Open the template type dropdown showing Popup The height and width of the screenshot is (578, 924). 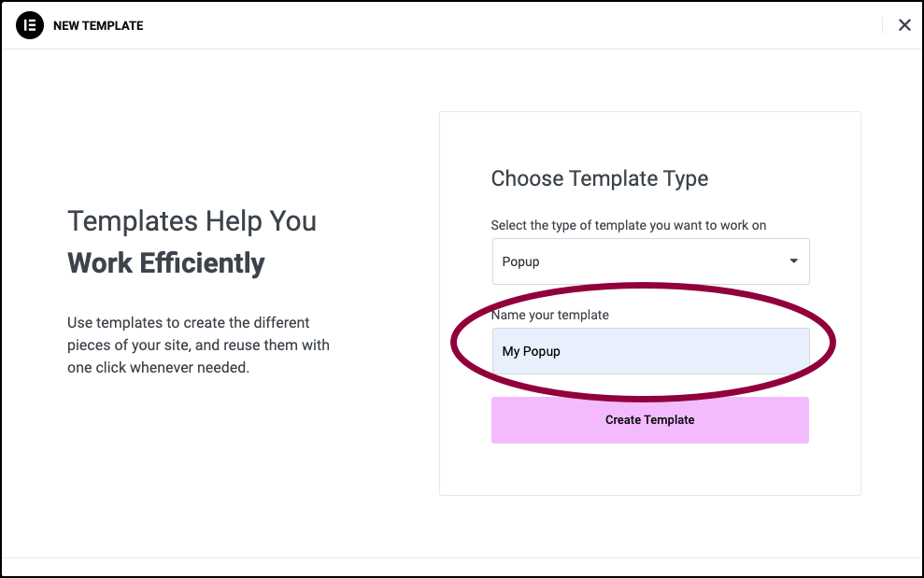click(x=650, y=261)
